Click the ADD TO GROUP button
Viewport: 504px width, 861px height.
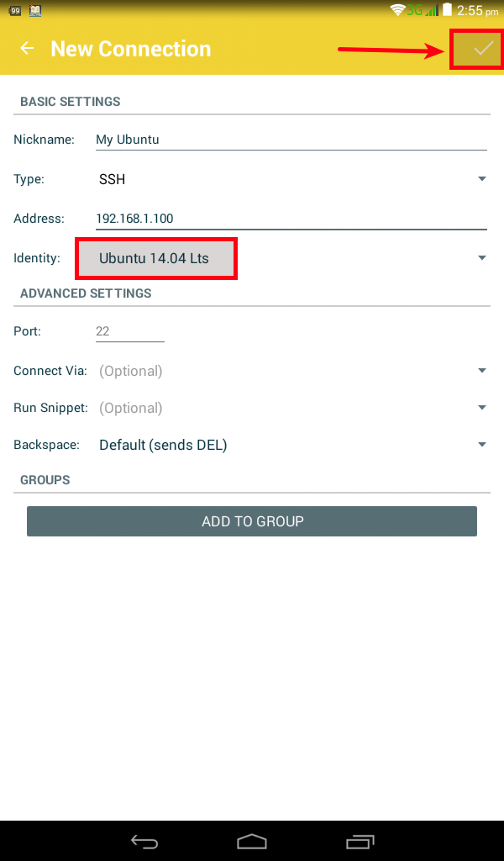click(x=252, y=521)
